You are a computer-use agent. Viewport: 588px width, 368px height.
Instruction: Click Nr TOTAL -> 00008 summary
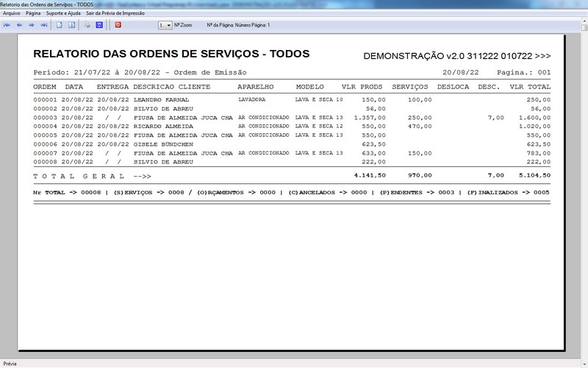[x=67, y=193]
